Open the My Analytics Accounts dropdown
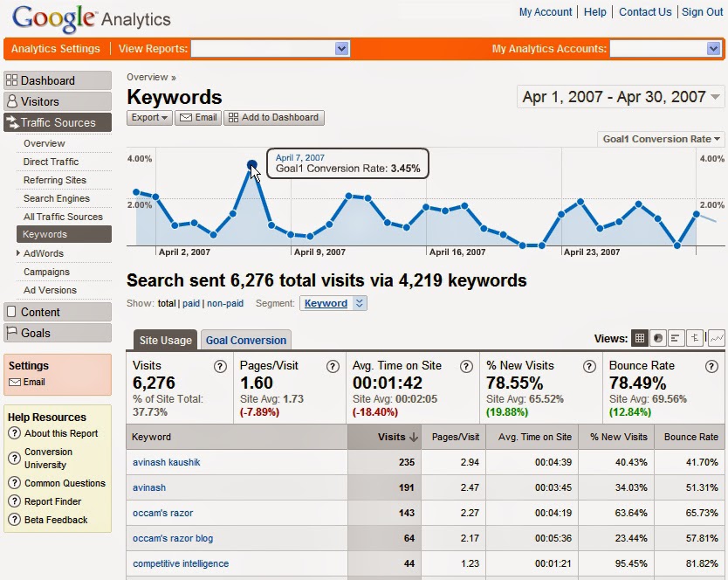The width and height of the screenshot is (728, 580). pos(665,48)
